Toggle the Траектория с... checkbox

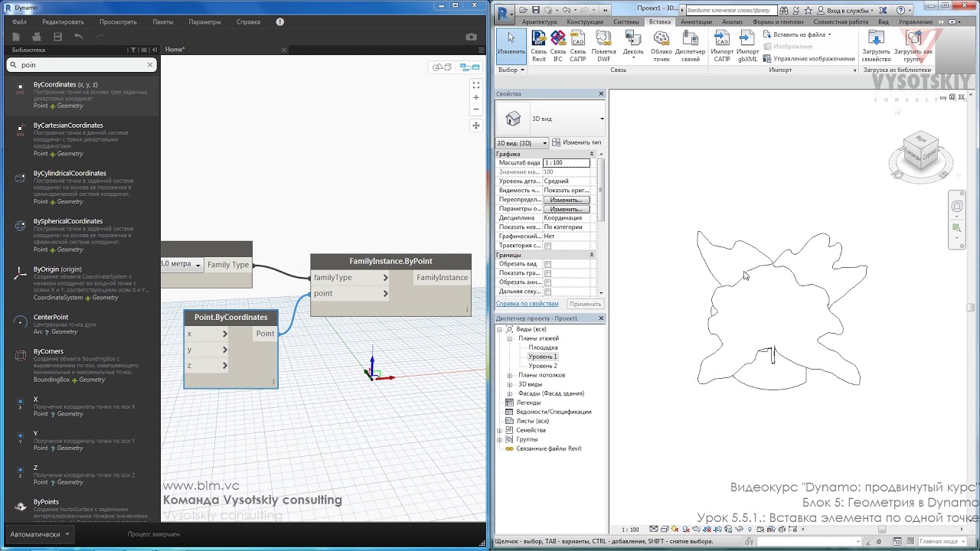[547, 246]
